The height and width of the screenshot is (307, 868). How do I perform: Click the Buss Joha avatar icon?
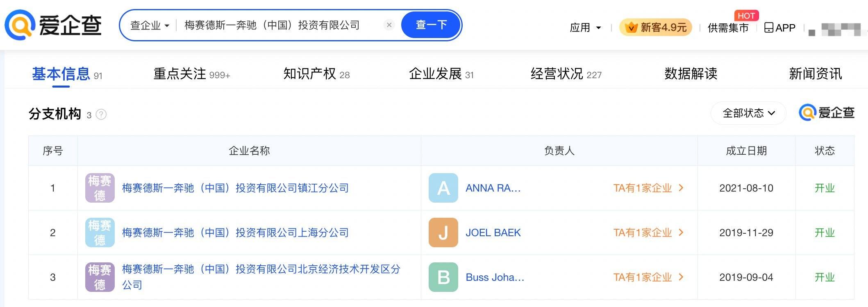[443, 277]
